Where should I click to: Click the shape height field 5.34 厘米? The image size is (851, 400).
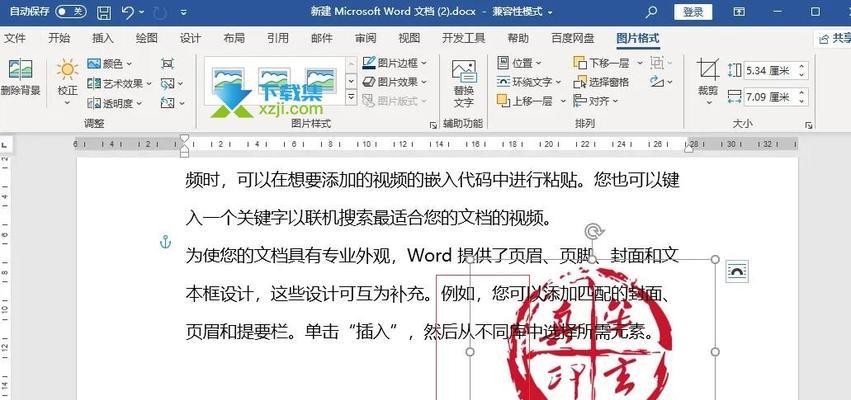coord(769,70)
